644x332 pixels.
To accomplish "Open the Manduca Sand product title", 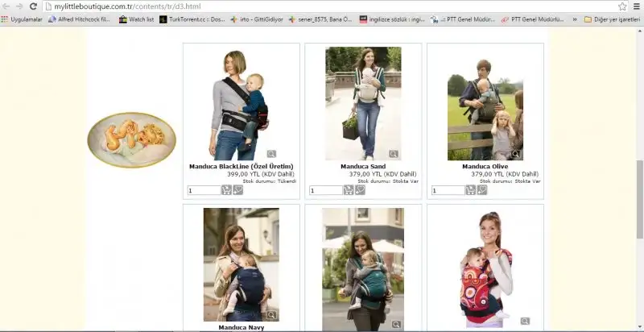I will 363,167.
